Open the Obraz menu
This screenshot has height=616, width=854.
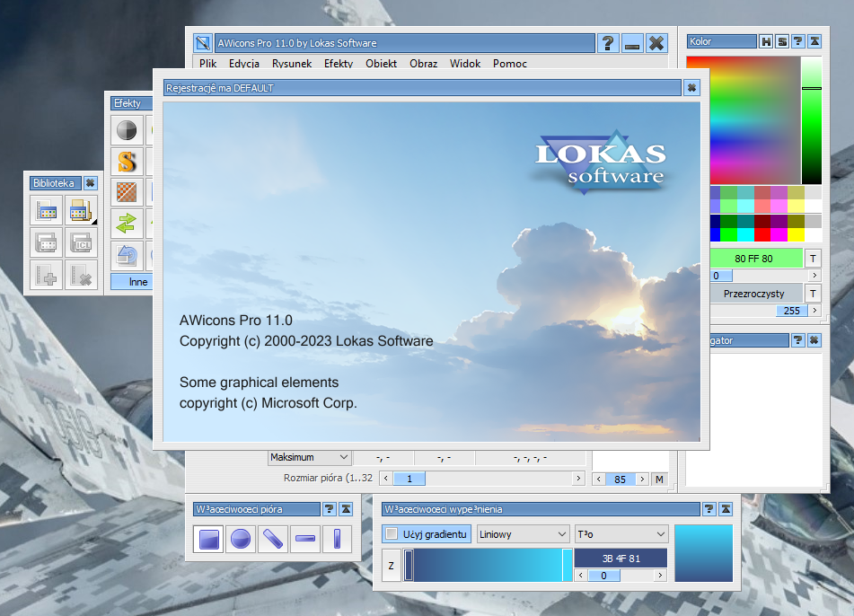(x=424, y=63)
